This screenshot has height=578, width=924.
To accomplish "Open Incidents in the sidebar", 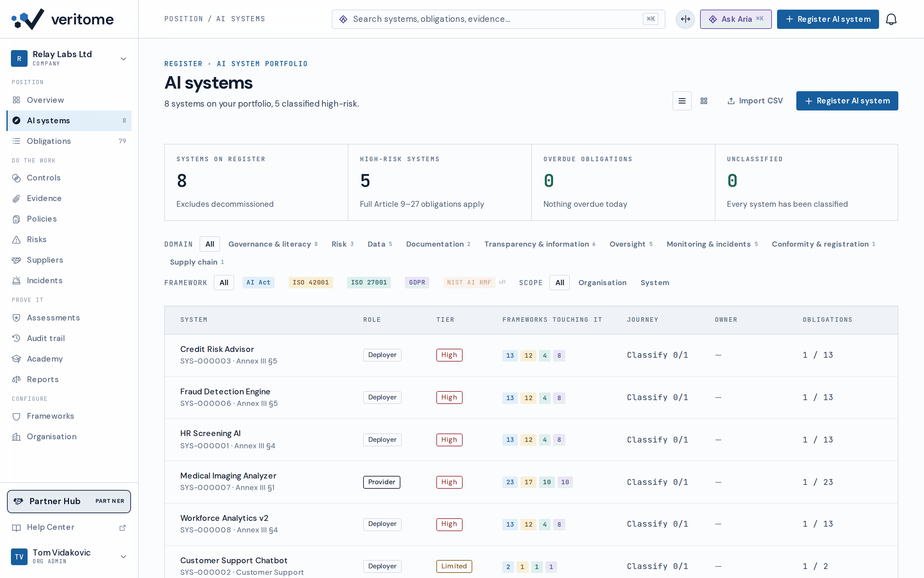I will [69, 281].
